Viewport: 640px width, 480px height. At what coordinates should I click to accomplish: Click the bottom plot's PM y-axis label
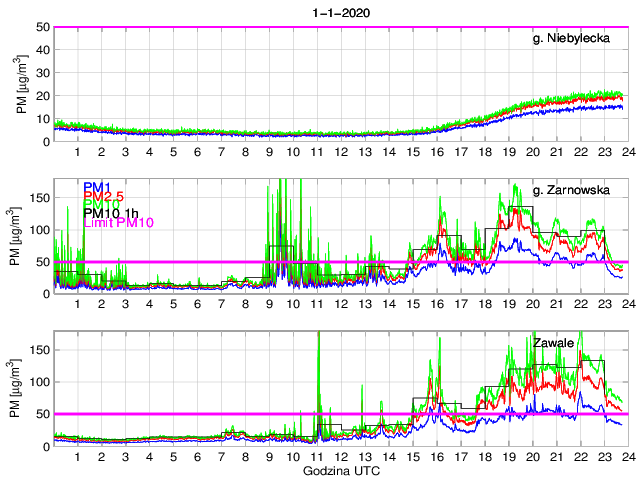23,388
